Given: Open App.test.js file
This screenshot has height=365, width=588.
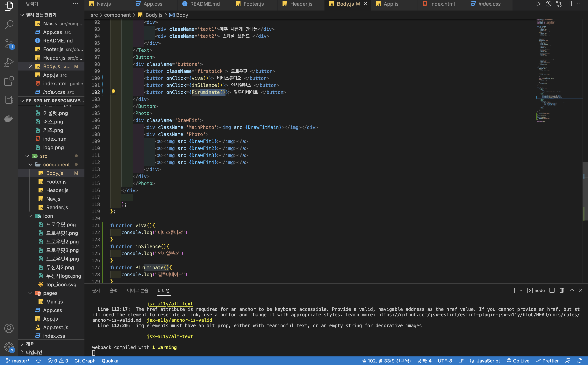Looking at the screenshot, I should tap(55, 327).
